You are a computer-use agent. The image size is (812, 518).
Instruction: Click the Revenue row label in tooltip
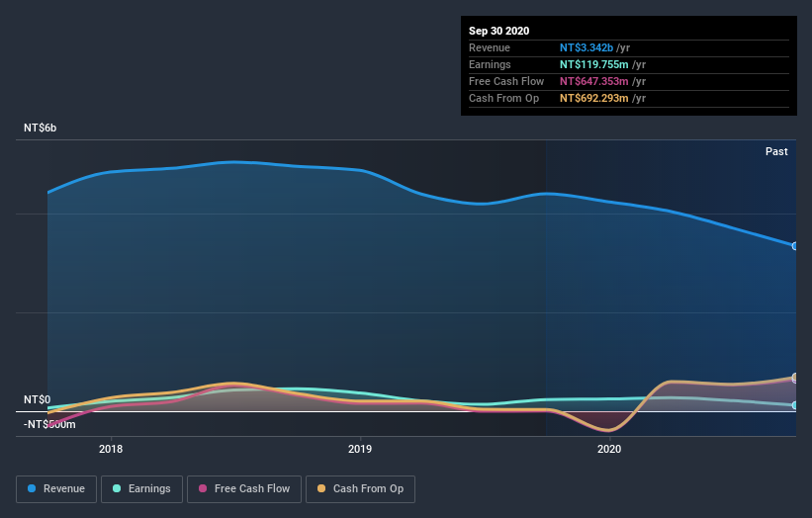[490, 47]
